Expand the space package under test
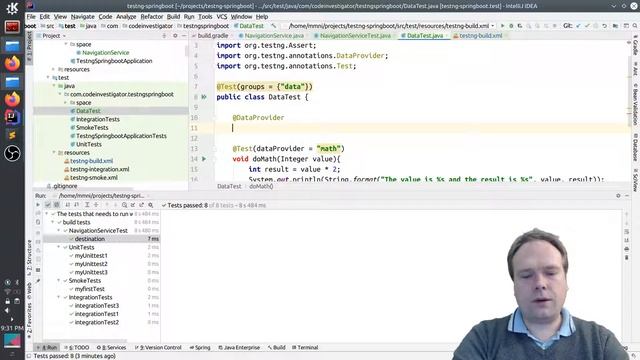Viewport: 640px width, 360px height. (x=66, y=102)
